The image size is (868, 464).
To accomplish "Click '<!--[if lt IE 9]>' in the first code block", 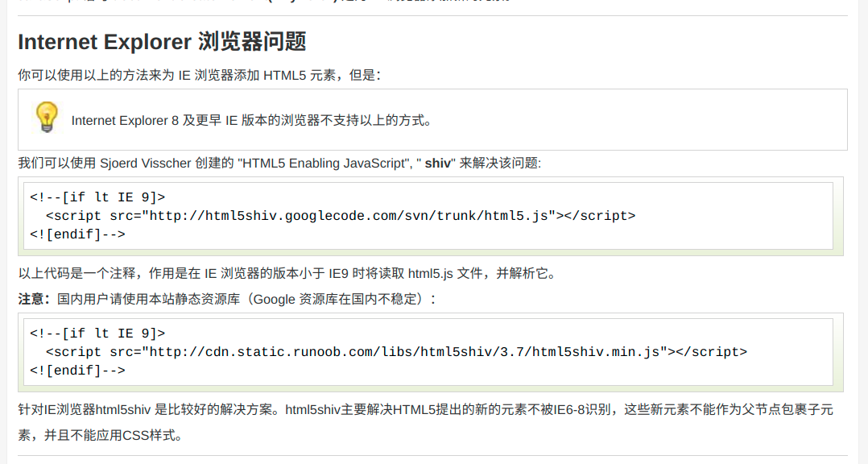I will [97, 197].
